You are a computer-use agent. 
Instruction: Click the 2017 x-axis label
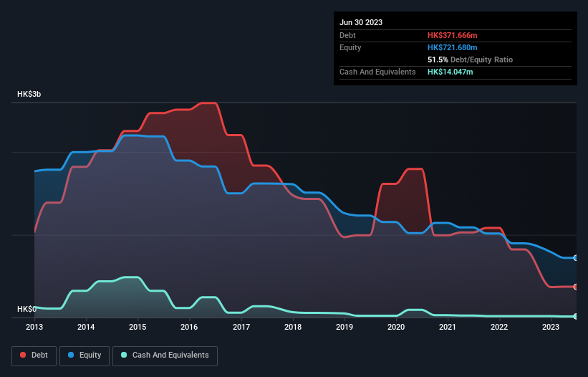coord(241,327)
